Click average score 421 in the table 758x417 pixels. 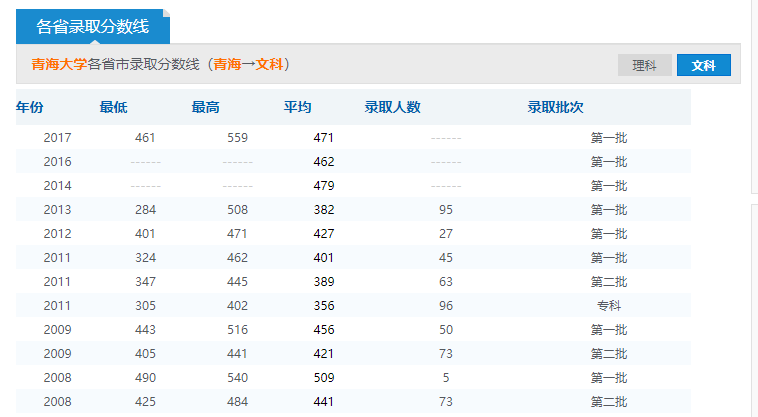tap(323, 354)
